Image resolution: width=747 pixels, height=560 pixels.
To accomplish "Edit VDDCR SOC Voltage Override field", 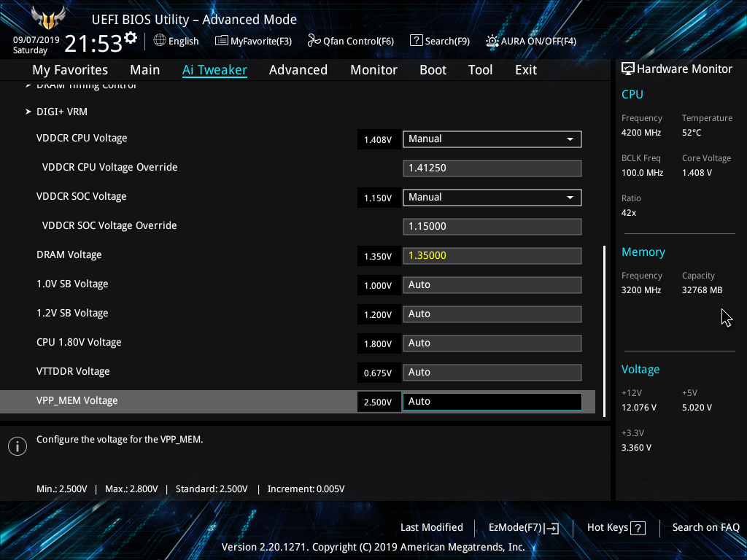I will [x=492, y=227].
